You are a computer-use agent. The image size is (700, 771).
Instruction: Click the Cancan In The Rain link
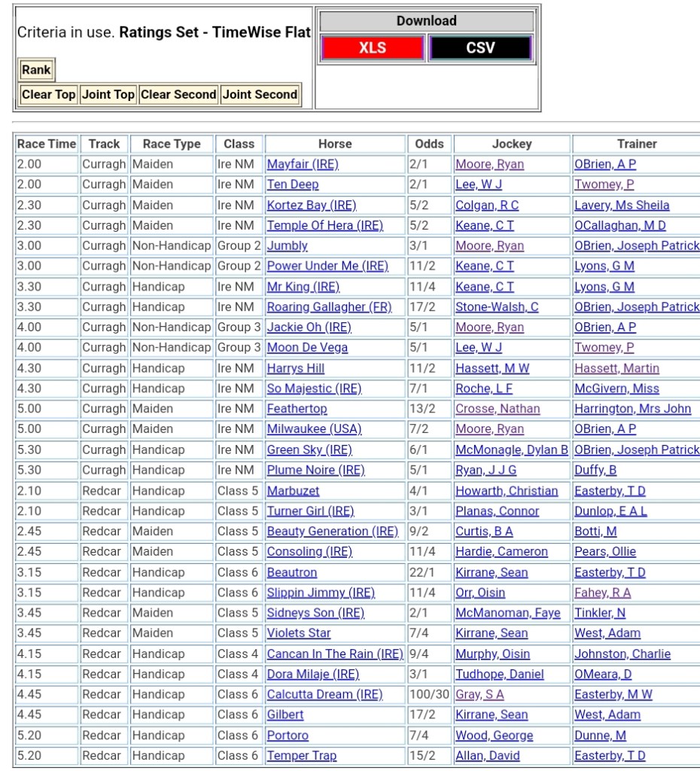point(335,654)
